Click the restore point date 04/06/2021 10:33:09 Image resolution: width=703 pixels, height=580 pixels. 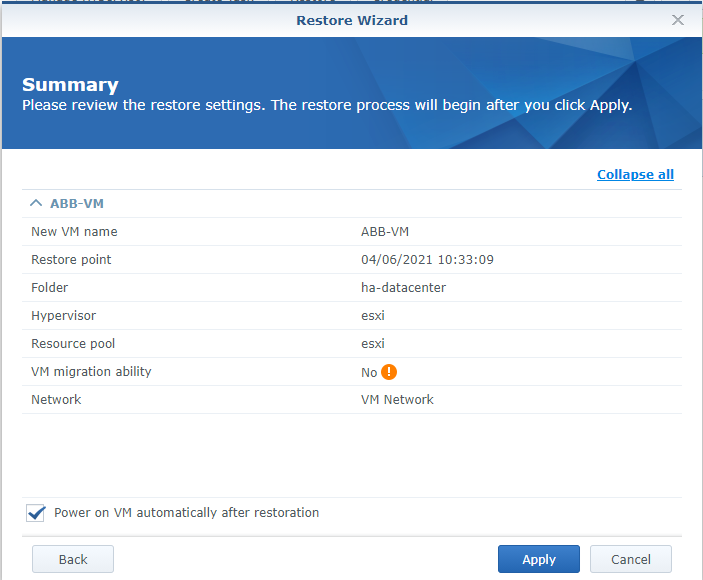click(427, 259)
